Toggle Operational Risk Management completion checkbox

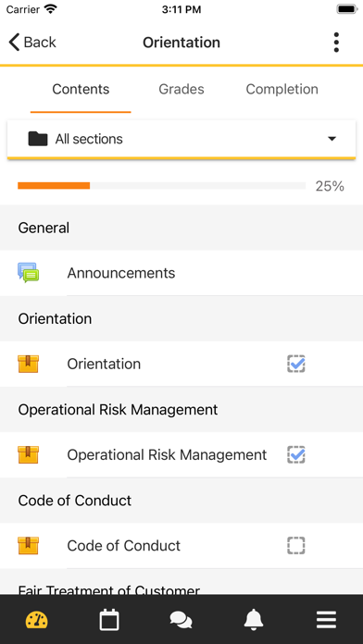point(296,454)
